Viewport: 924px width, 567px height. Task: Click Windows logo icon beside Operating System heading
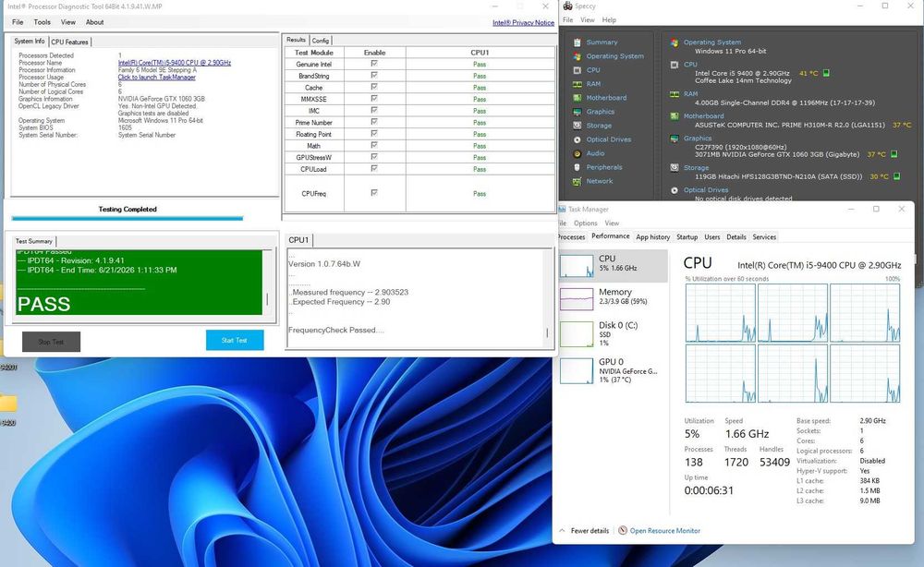tap(675, 42)
